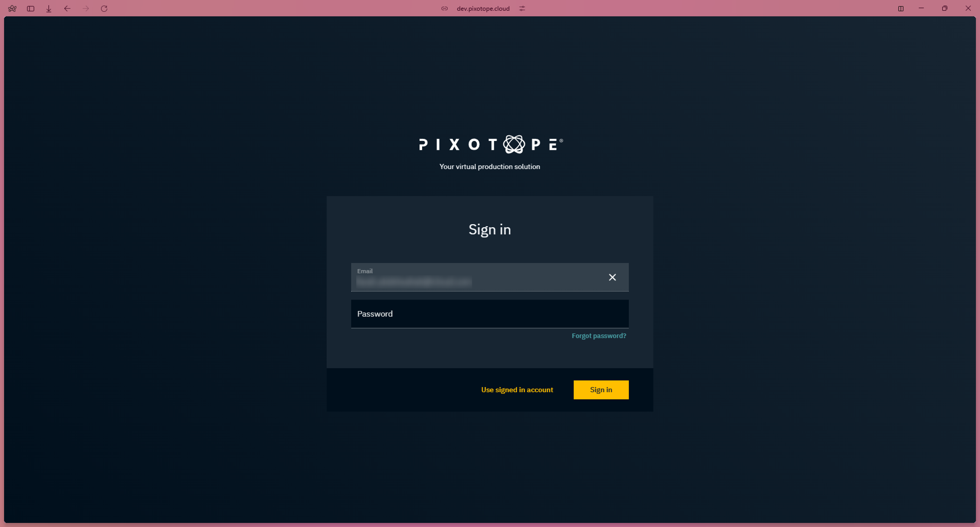Go forward with the right arrow
This screenshot has width=980, height=527.
[85, 8]
